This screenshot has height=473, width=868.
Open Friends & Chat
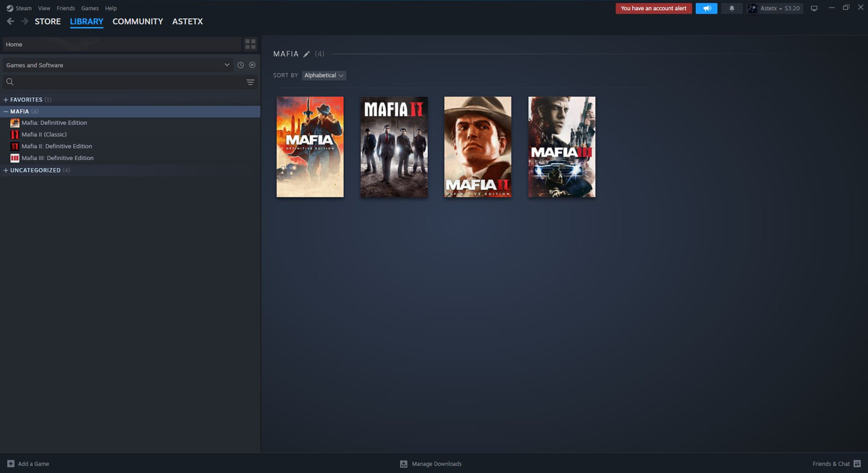coord(831,463)
